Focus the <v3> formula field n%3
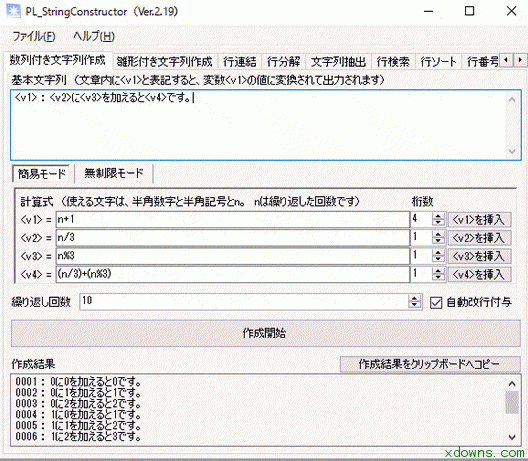The width and height of the screenshot is (528, 461). [233, 256]
